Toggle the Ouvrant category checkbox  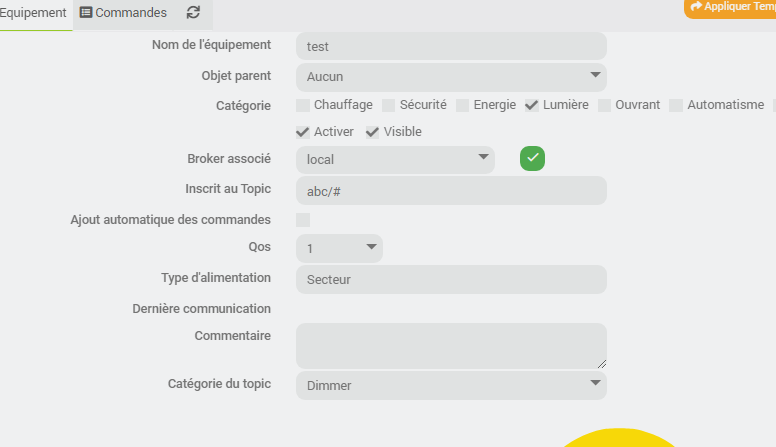[605, 105]
